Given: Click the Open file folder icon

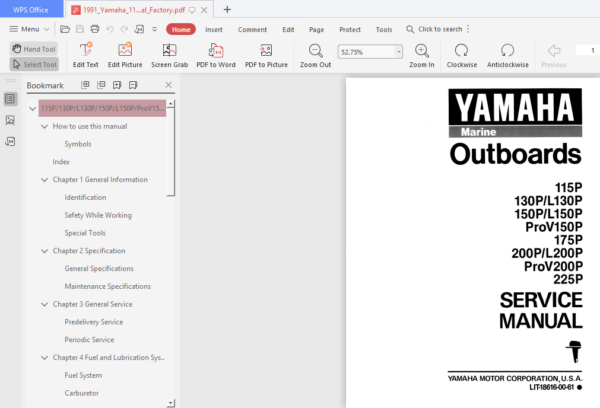Looking at the screenshot, I should tap(65, 29).
